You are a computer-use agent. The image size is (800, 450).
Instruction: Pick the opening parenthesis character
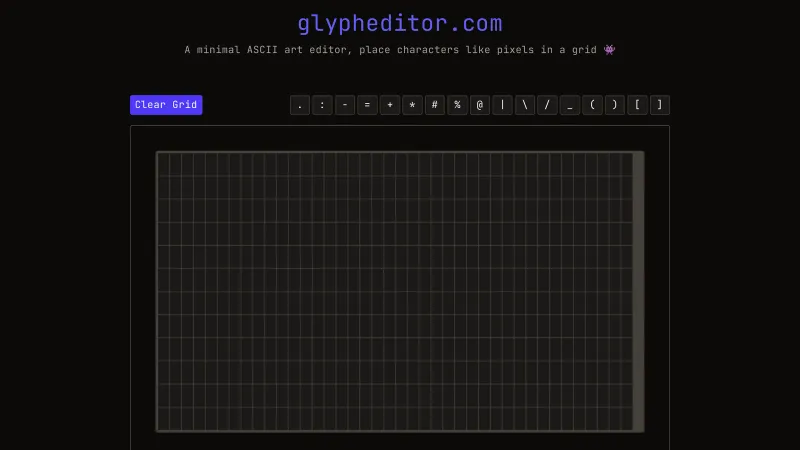pyautogui.click(x=592, y=105)
